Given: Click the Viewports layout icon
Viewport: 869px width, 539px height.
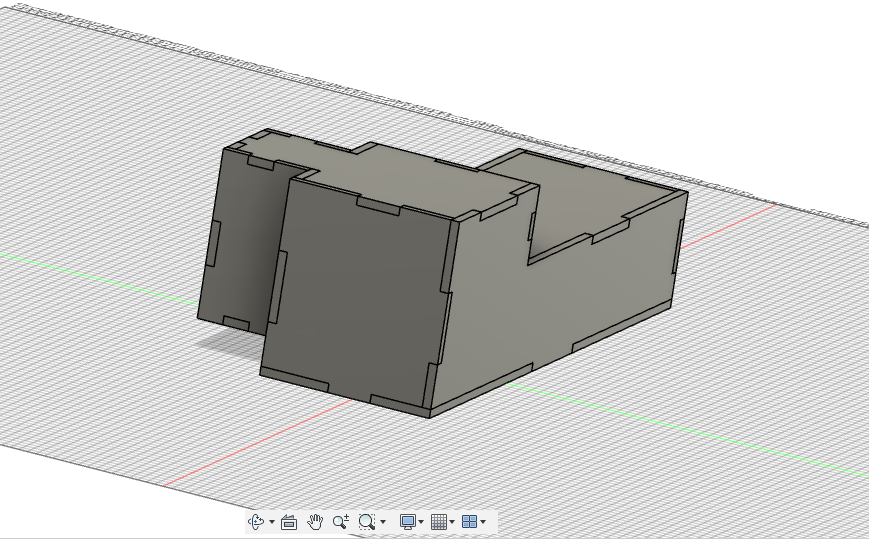Looking at the screenshot, I should 469,521.
